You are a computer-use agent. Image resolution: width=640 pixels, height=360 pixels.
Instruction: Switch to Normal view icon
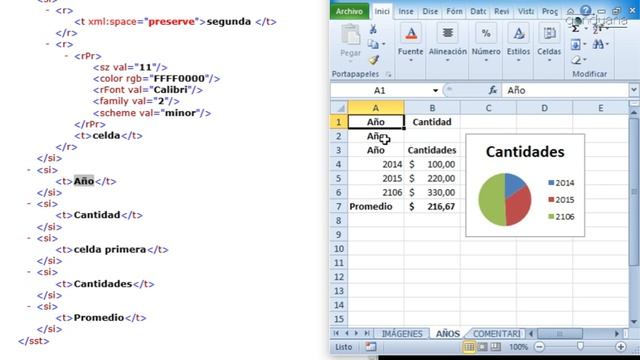pos(469,347)
